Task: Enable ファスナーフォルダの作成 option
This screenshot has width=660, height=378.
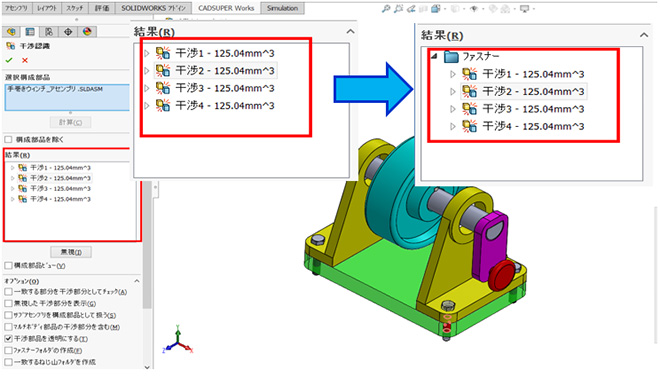Action: (8, 350)
